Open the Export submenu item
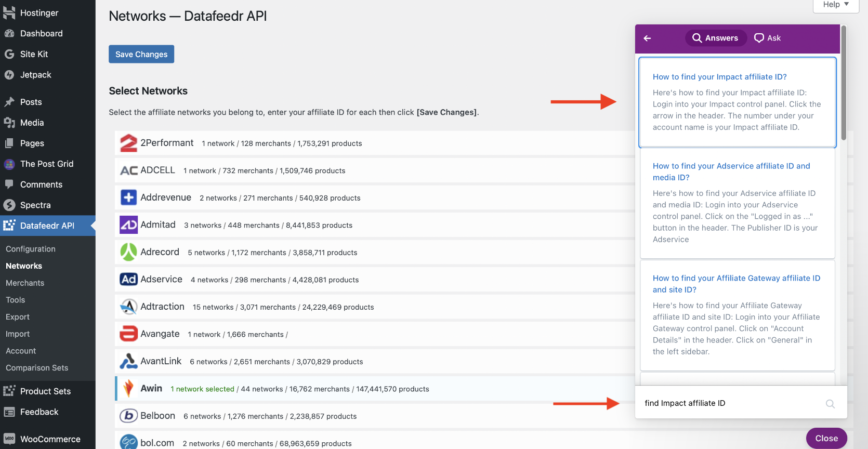Screen dimensions: 868x449 click(18, 316)
